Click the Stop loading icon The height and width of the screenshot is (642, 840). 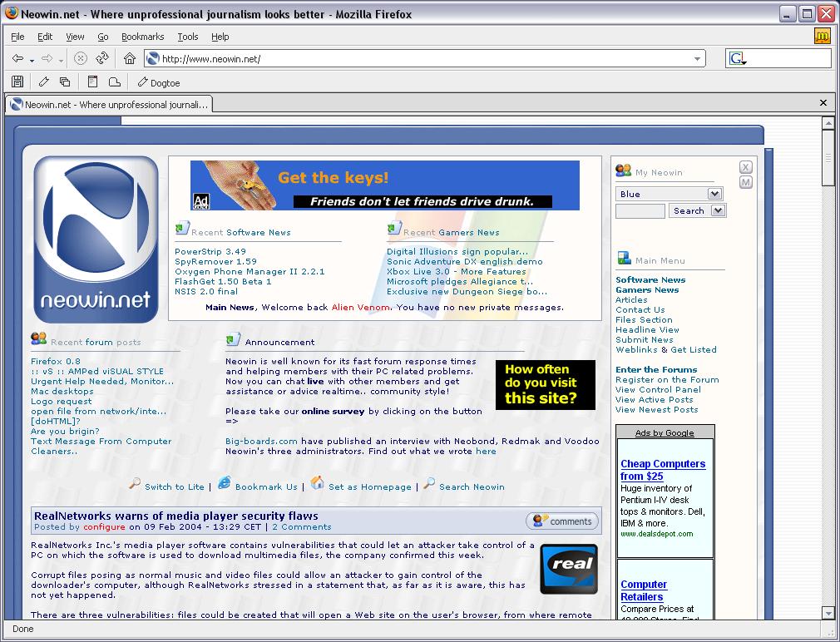coord(81,58)
